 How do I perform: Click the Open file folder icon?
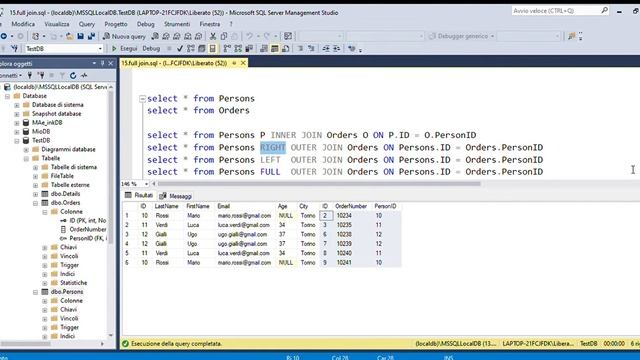click(70, 36)
